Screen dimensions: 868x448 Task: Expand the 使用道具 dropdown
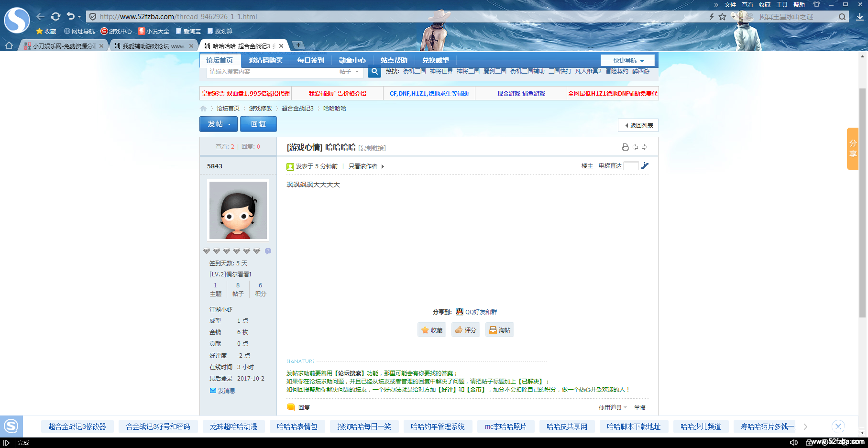coord(613,408)
